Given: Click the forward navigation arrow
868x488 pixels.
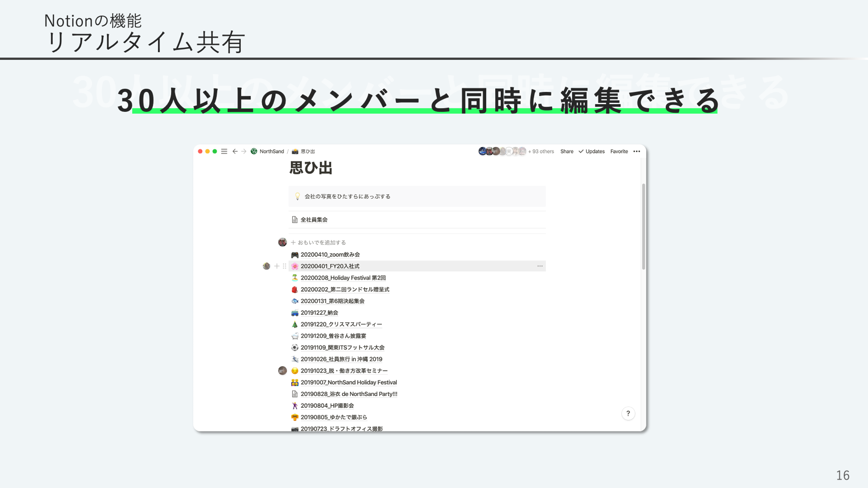Looking at the screenshot, I should [x=244, y=151].
